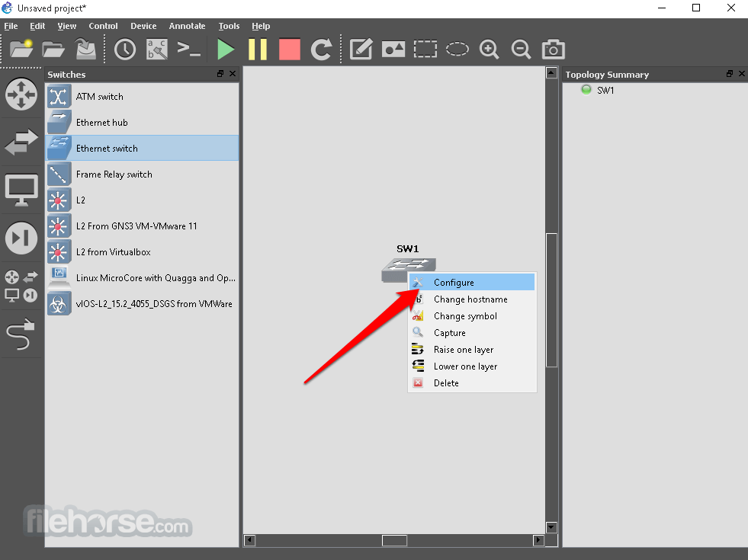Open the snapshot manager clock icon
748x560 pixels.
coord(125,49)
